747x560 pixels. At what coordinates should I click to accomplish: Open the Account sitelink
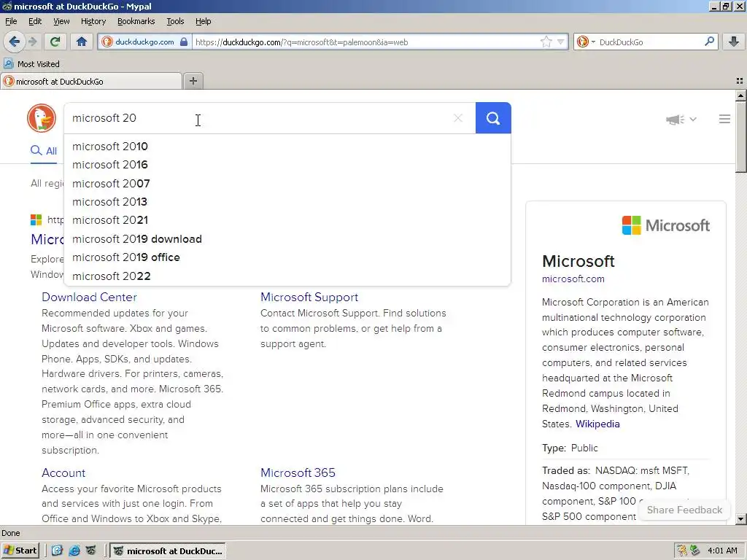(63, 472)
